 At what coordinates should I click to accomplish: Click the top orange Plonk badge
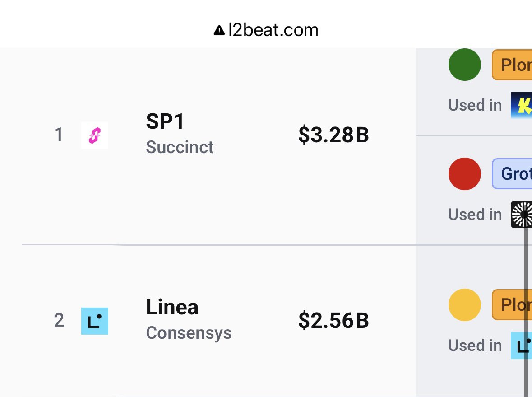tap(512, 65)
